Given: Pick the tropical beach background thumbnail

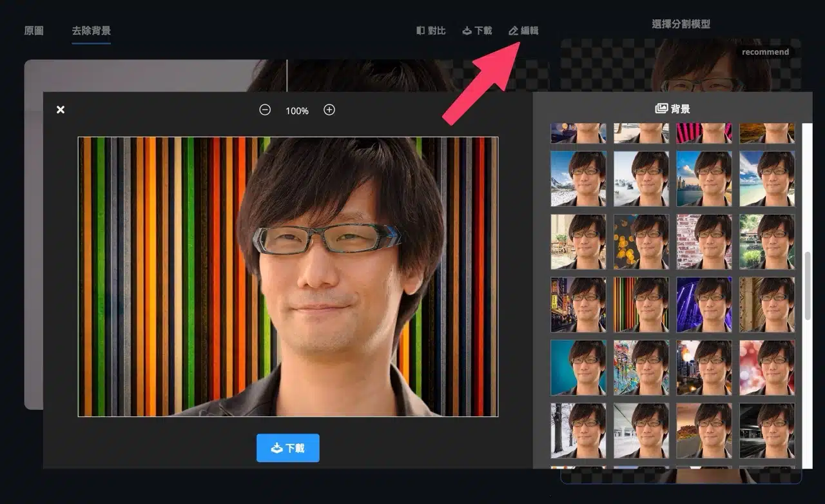Looking at the screenshot, I should point(767,179).
